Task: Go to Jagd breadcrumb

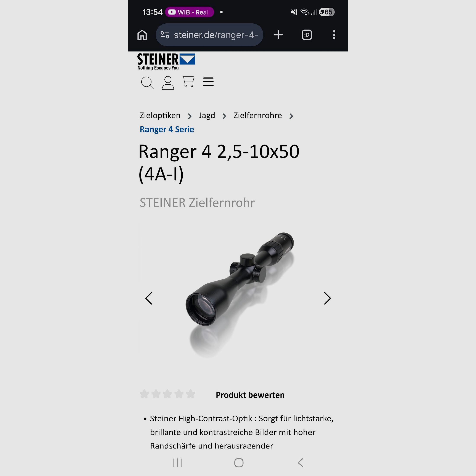Action: [x=207, y=116]
